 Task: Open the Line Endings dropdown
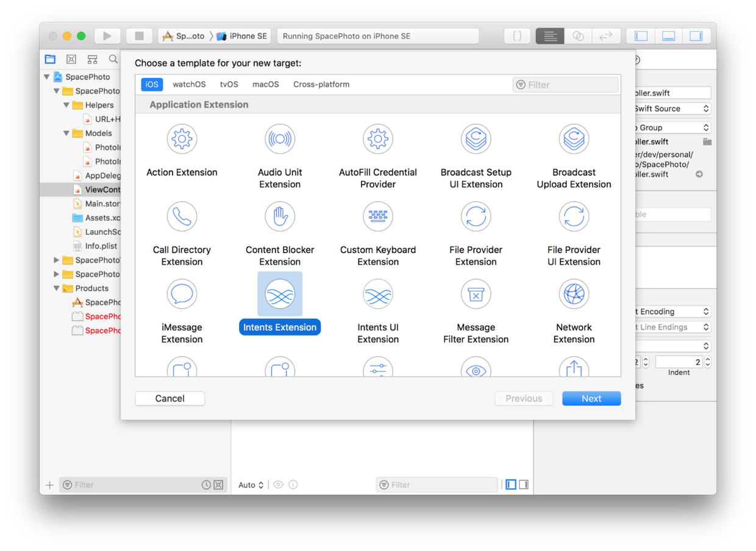(x=673, y=327)
